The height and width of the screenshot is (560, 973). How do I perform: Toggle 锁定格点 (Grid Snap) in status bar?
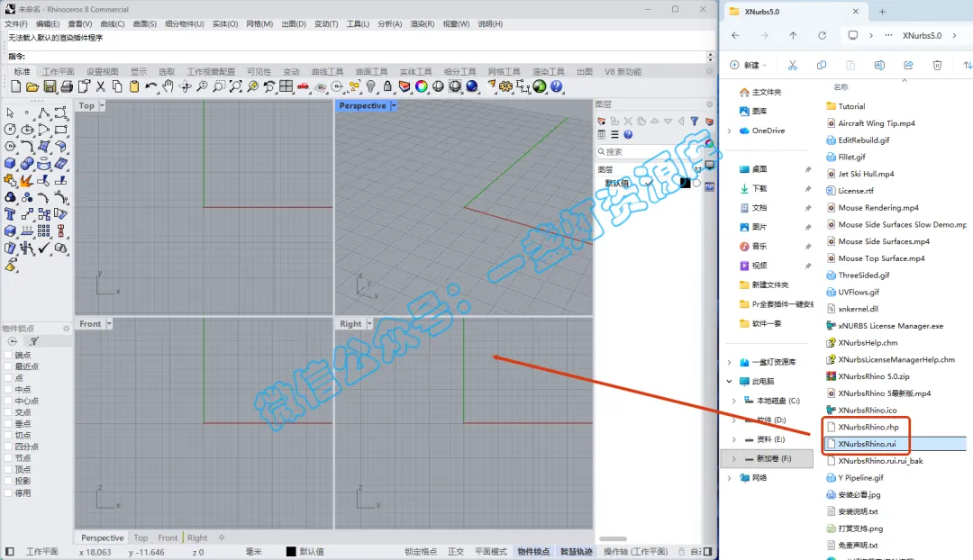tap(421, 551)
